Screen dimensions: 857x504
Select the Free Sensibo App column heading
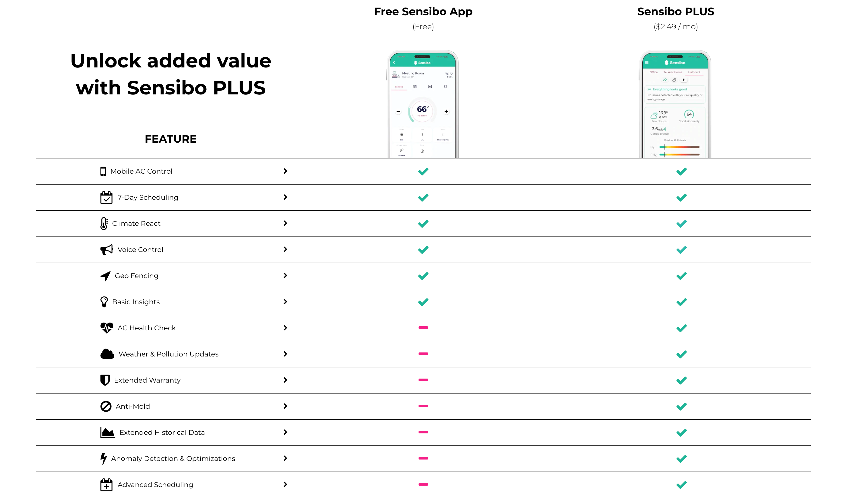pyautogui.click(x=423, y=11)
